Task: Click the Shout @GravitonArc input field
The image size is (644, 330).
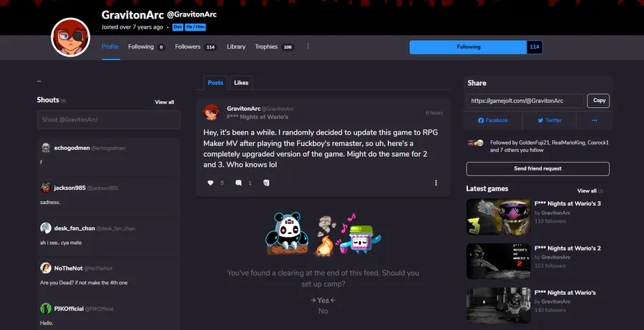Action: click(109, 120)
